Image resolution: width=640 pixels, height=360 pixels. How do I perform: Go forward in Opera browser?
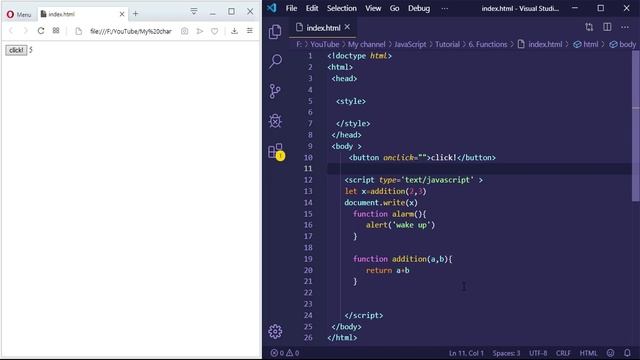(25, 31)
